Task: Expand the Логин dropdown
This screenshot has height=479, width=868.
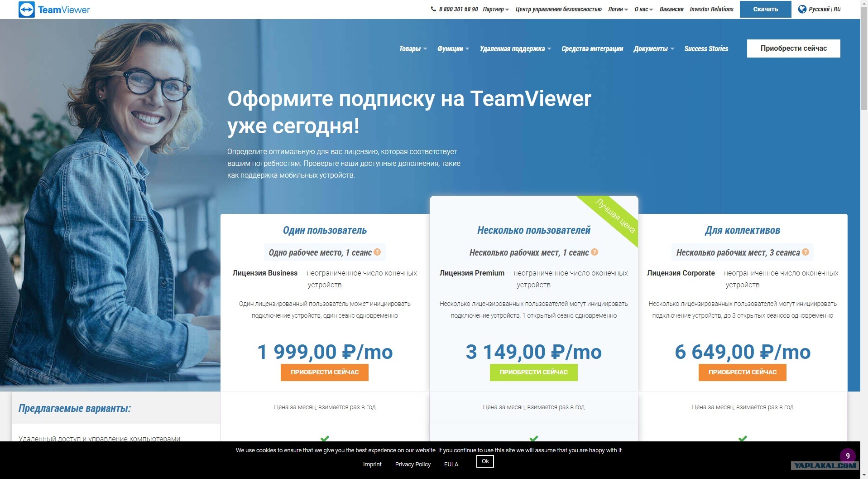Action: pos(618,9)
